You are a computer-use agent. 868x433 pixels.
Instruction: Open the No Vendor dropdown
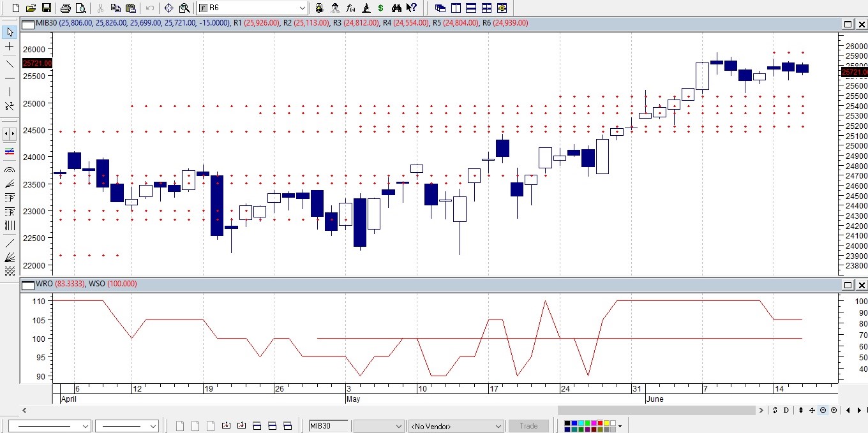pyautogui.click(x=456, y=426)
